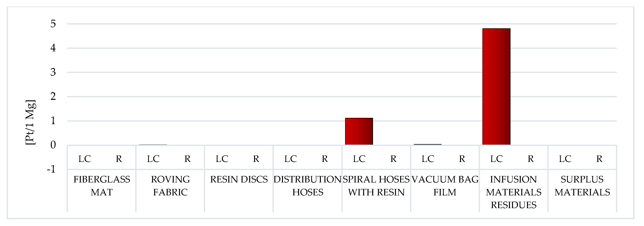Select the INFUSION MATERIALS RESIDUES label
644x226 pixels.
(x=514, y=192)
